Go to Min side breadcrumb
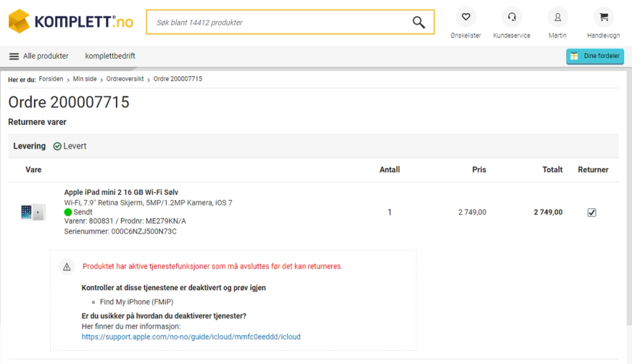The width and height of the screenshot is (632, 364). point(85,79)
